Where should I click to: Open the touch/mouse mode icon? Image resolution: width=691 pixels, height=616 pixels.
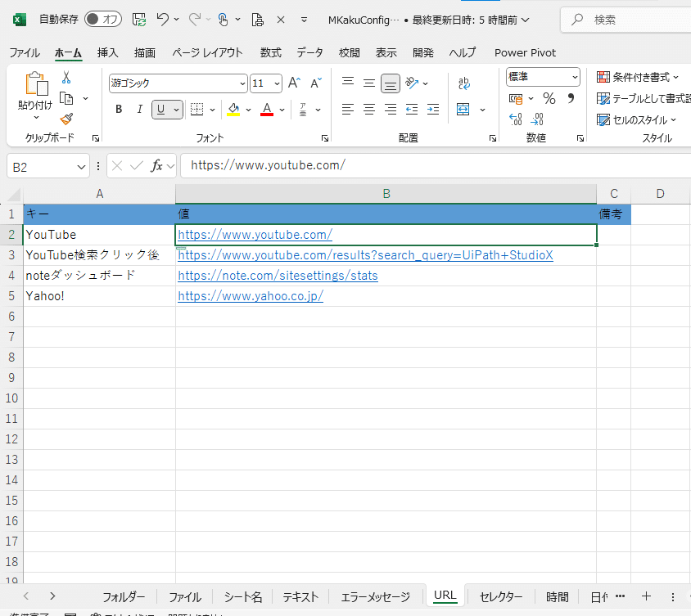coord(224,20)
